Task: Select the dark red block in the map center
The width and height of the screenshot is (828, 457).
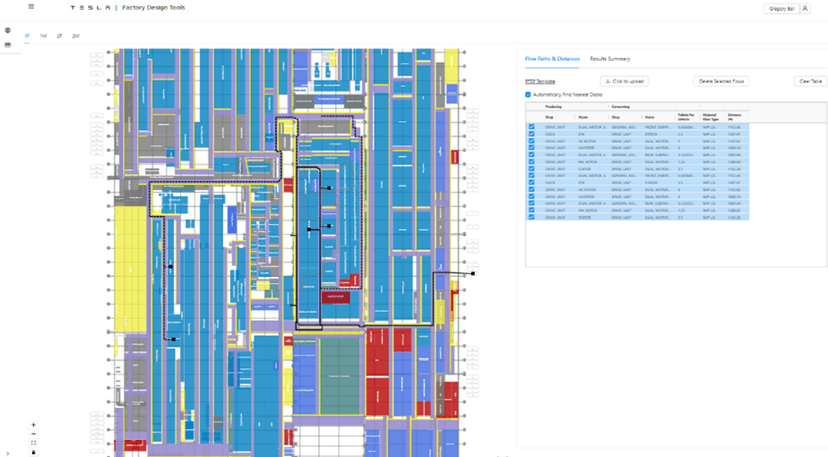Action: coord(336,297)
